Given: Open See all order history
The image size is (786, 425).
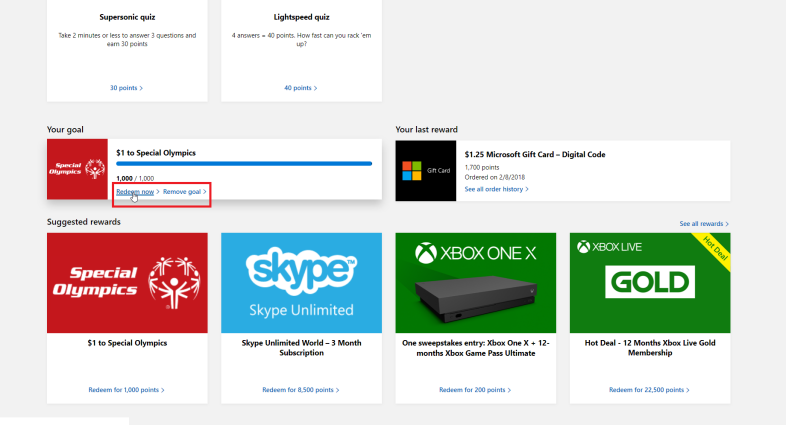Looking at the screenshot, I should (496, 189).
